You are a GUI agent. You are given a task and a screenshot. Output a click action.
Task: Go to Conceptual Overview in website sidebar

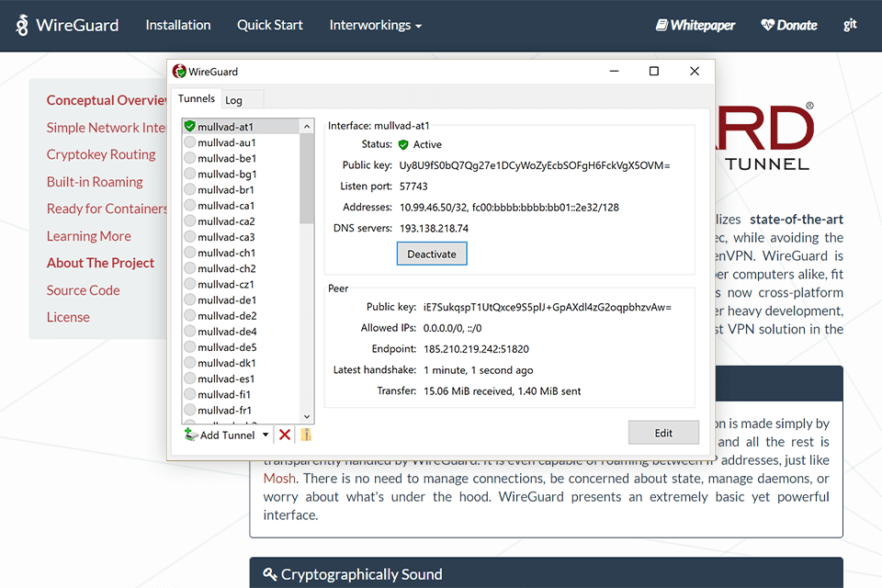[107, 100]
